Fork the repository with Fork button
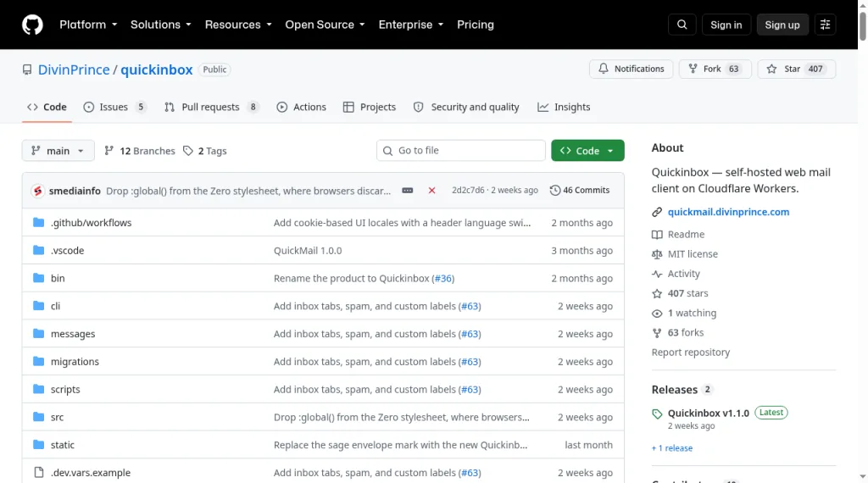Image resolution: width=868 pixels, height=483 pixels. point(715,69)
